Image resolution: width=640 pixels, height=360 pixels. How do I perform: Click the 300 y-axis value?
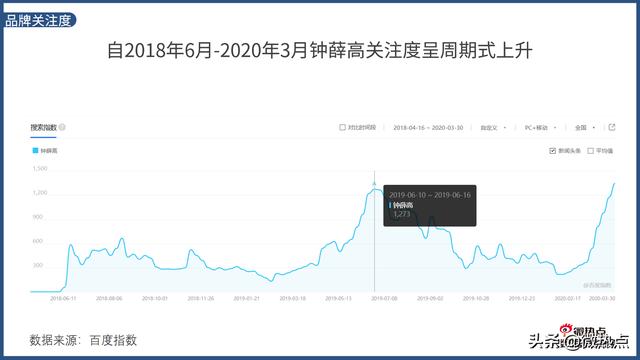tap(38, 265)
